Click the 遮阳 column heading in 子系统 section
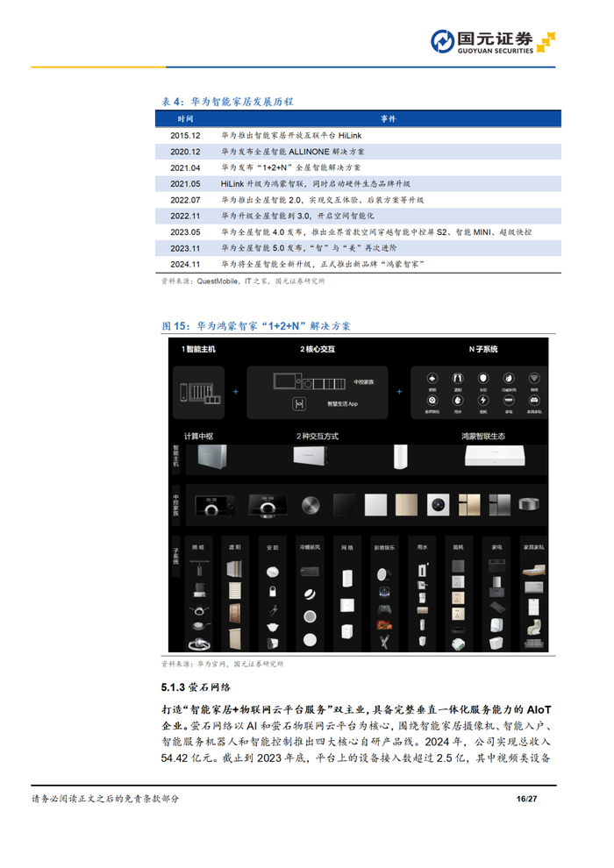This screenshot has height=868, width=614. click(x=235, y=547)
